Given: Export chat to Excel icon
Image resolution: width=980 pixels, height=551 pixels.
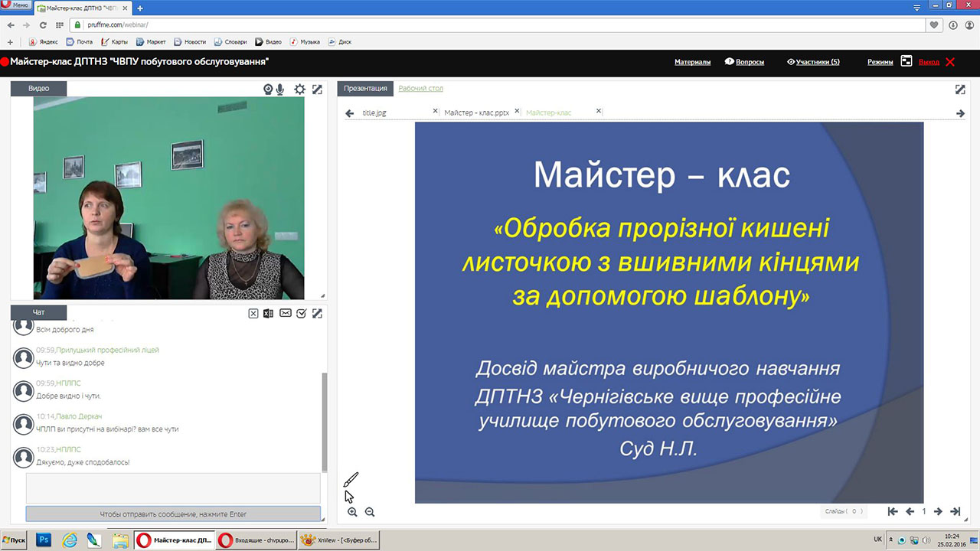Looking at the screenshot, I should [268, 313].
